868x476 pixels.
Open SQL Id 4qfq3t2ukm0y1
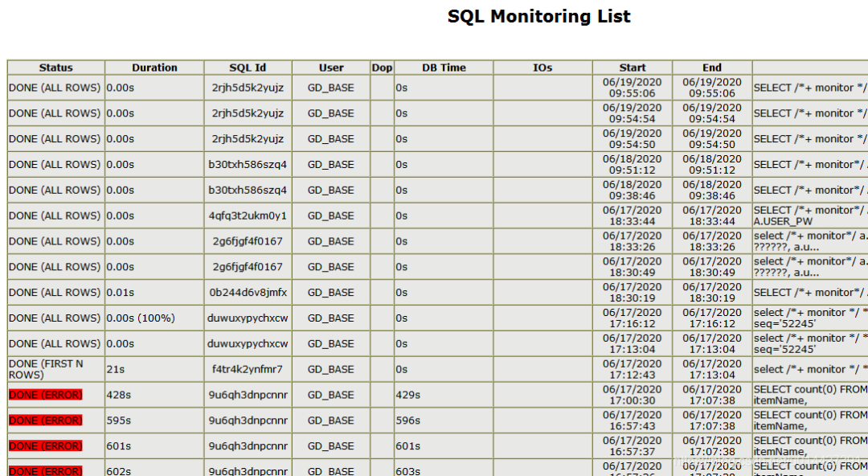pos(249,215)
